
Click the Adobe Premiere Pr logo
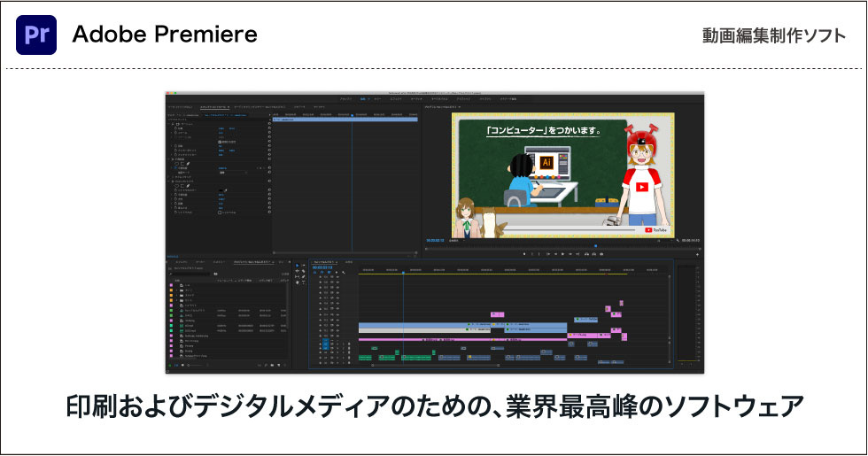pos(36,35)
